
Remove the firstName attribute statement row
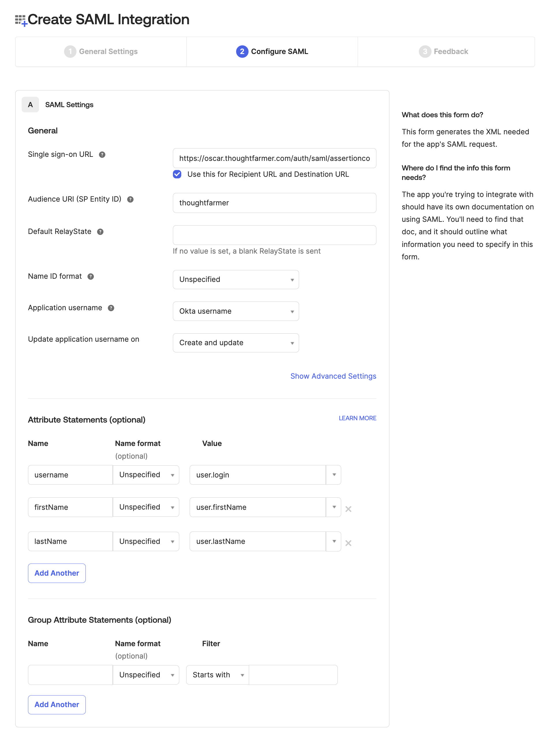point(348,509)
